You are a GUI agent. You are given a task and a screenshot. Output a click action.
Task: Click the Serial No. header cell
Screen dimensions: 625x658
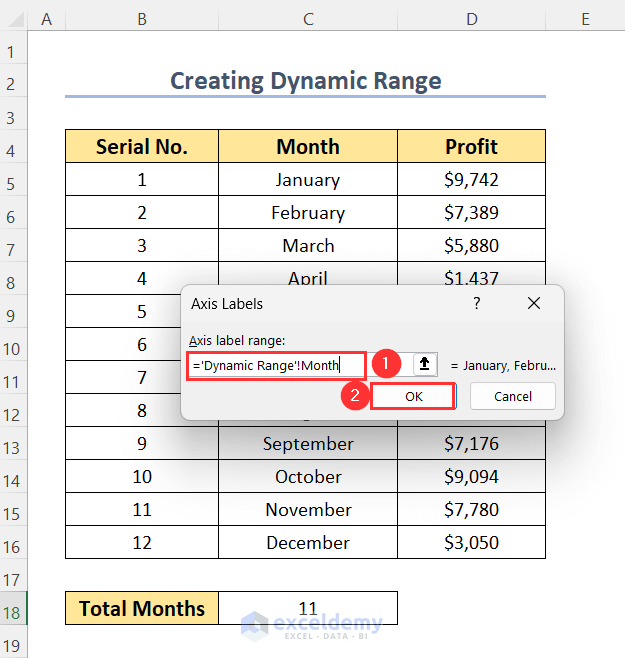(142, 147)
